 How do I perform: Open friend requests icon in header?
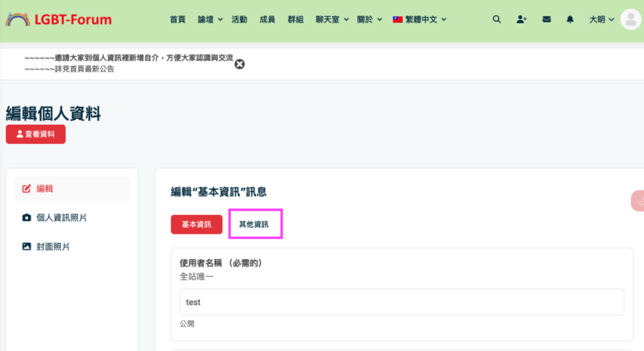click(522, 19)
